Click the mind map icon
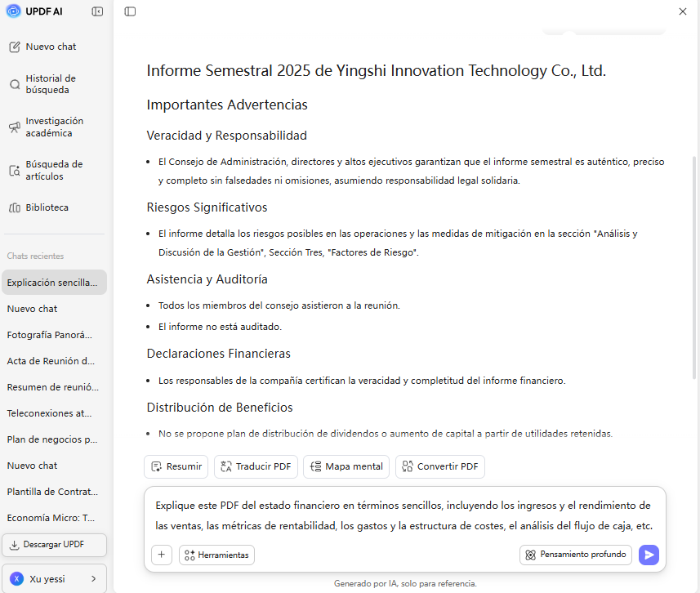 pos(315,466)
